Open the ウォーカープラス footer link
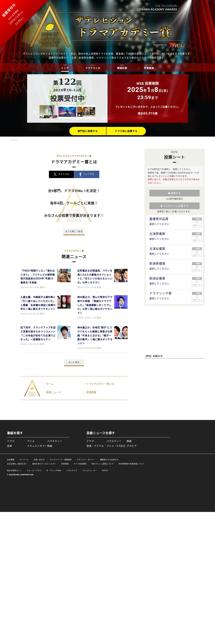215x644 pixels. tap(34, 470)
